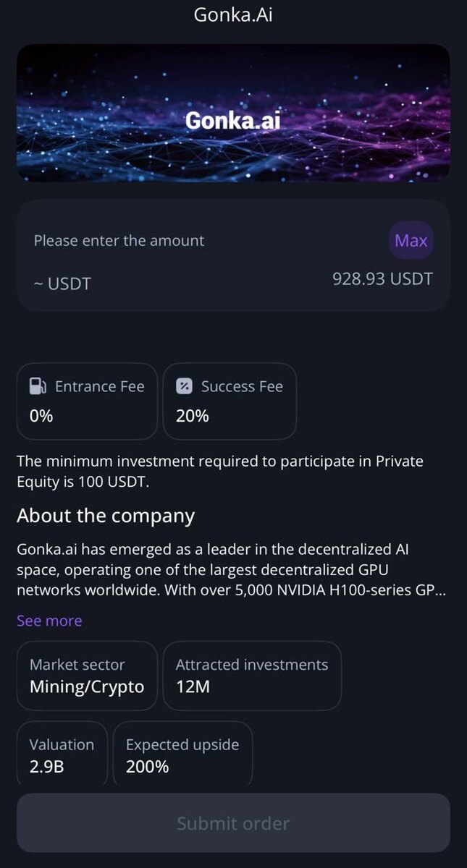Click the Gonka.Ai page title
The width and height of the screenshot is (467, 868).
[x=233, y=14]
